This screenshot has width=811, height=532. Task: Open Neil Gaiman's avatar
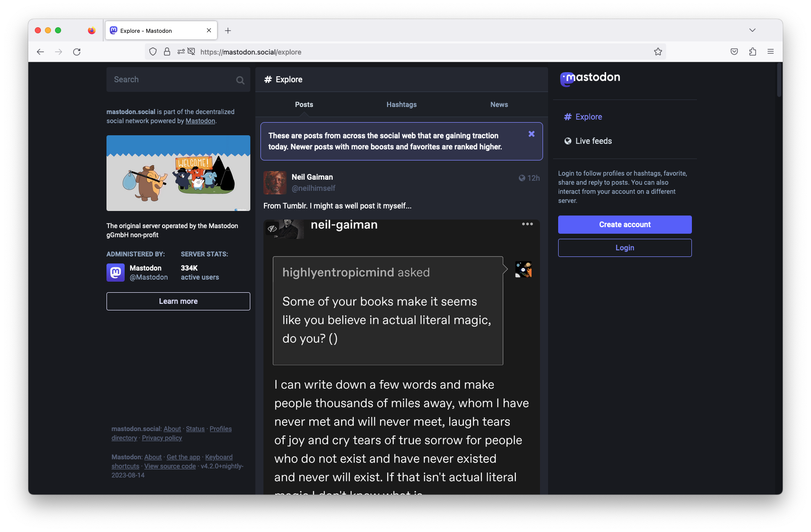pos(275,183)
